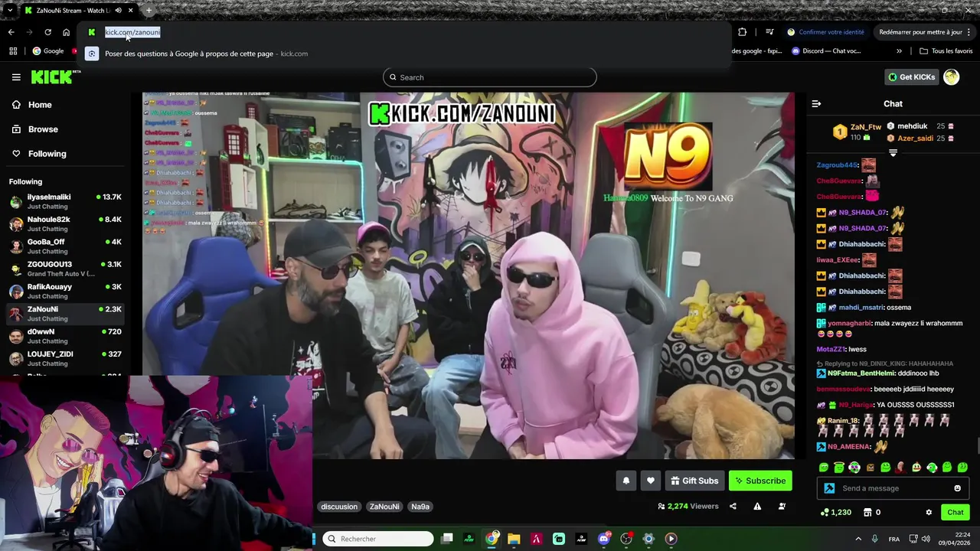The height and width of the screenshot is (551, 980).
Task: Click the gavel chat identity icon
Action: 829,488
